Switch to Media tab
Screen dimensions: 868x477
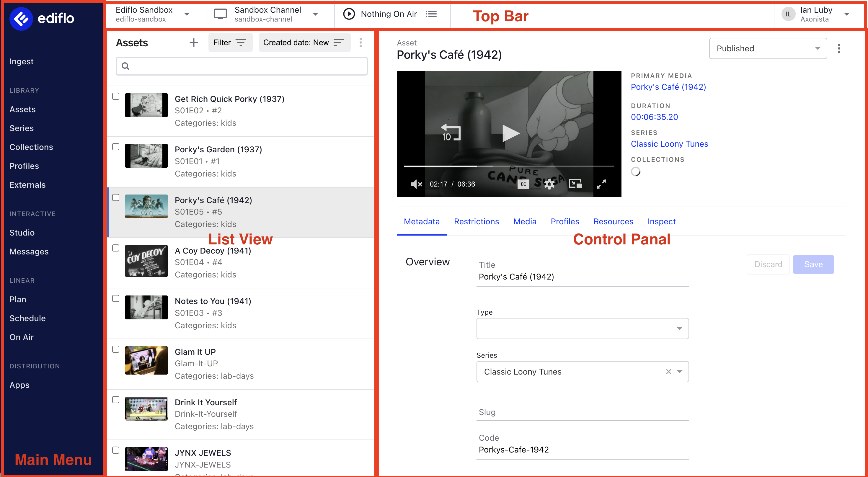pyautogui.click(x=525, y=222)
